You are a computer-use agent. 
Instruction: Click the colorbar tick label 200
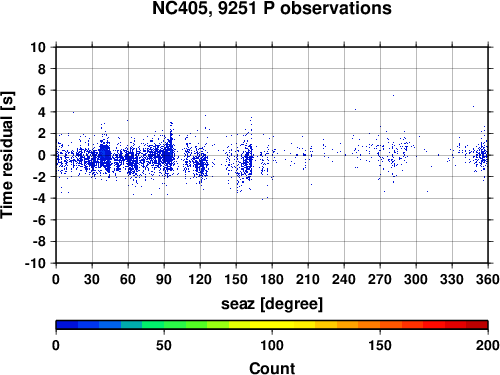click(x=488, y=345)
